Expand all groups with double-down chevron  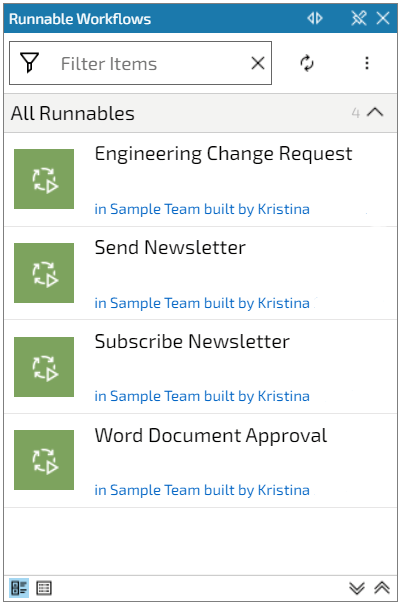click(357, 588)
